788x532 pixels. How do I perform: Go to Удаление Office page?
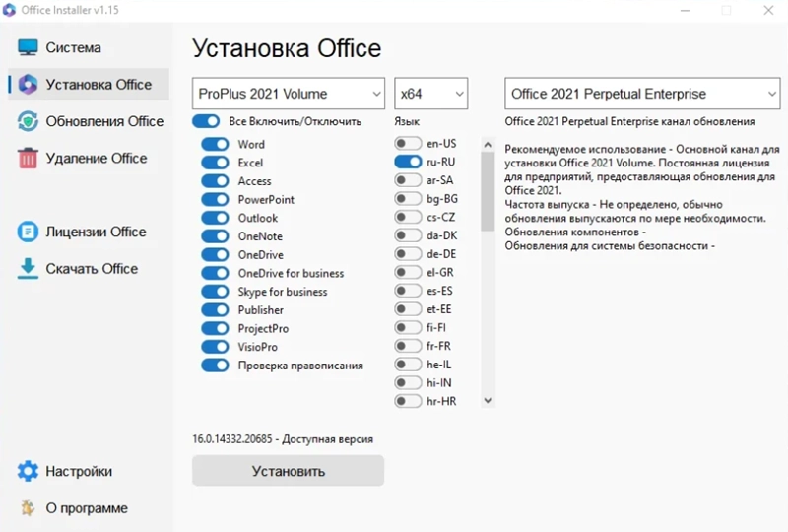coord(89,158)
